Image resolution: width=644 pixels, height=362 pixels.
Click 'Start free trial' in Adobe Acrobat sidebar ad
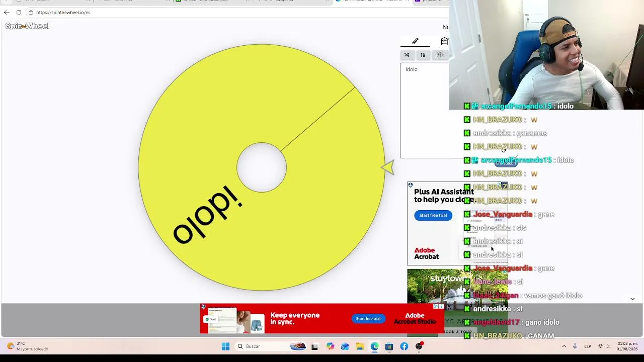433,215
